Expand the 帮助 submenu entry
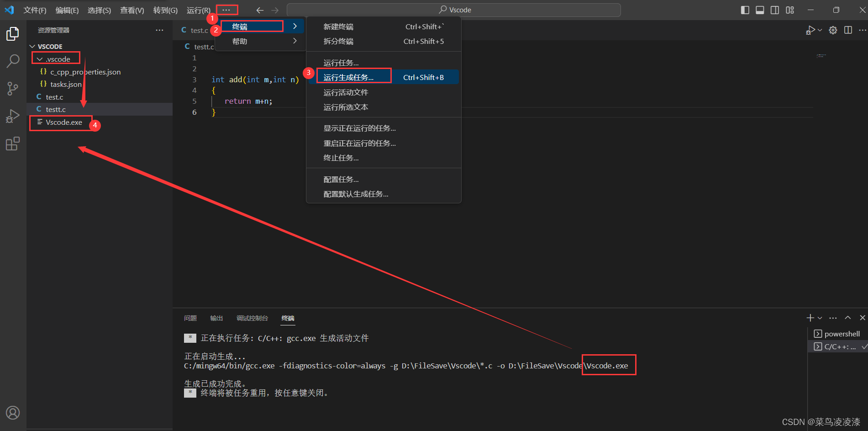This screenshot has width=868, height=431. tap(260, 41)
